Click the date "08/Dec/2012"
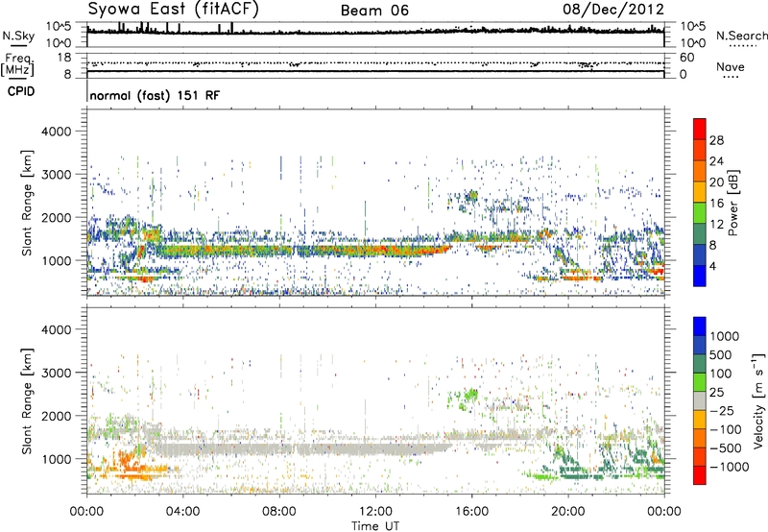The height and width of the screenshot is (532, 768). pos(613,10)
